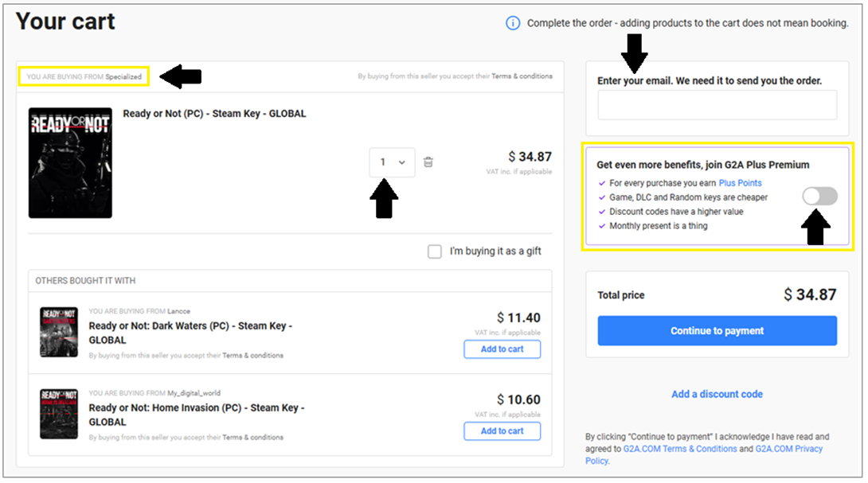Add Home Invasion DLC to cart
Screen dimensions: 868x483
[502, 431]
